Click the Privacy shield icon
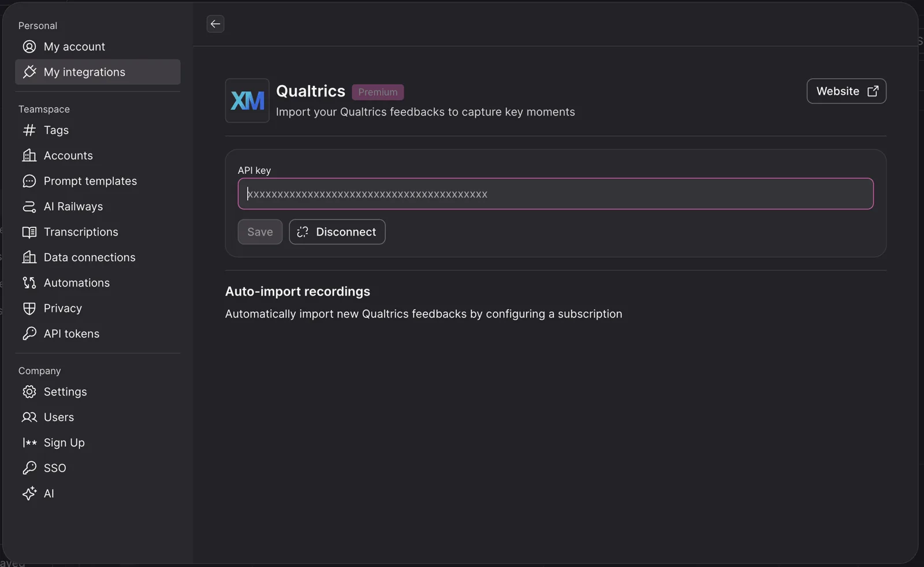This screenshot has height=567, width=924. tap(29, 308)
